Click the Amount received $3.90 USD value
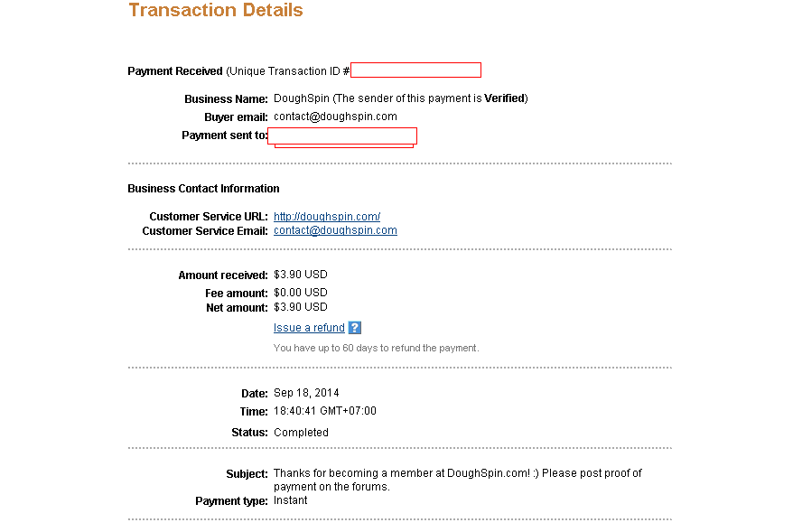The width and height of the screenshot is (793, 532). pyautogui.click(x=301, y=275)
